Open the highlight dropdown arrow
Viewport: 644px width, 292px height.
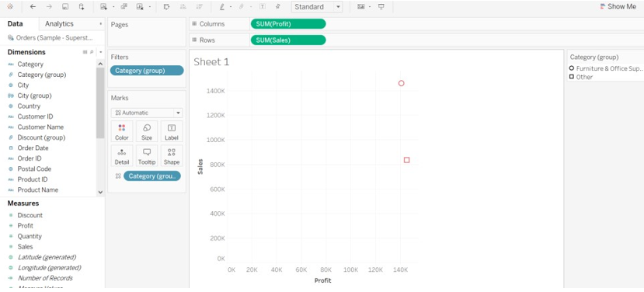(x=231, y=7)
